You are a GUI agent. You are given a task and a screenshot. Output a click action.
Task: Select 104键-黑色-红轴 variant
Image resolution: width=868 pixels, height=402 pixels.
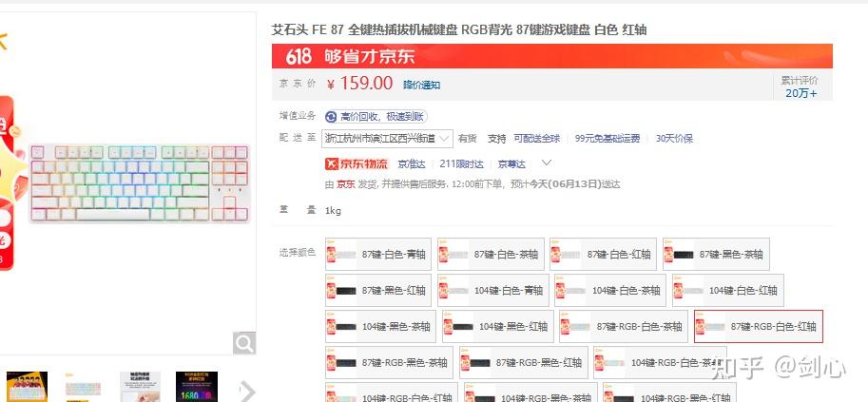coord(497,326)
